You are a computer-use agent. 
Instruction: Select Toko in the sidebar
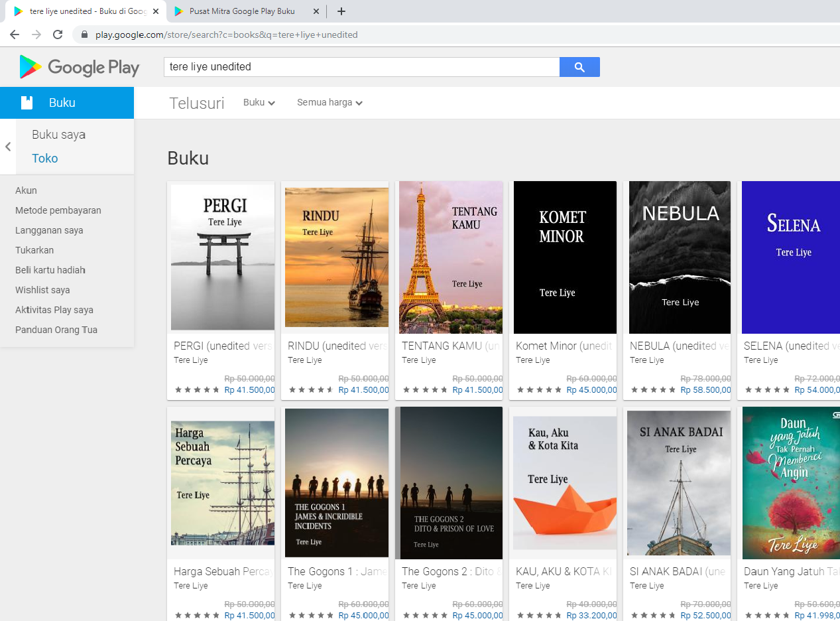point(45,159)
